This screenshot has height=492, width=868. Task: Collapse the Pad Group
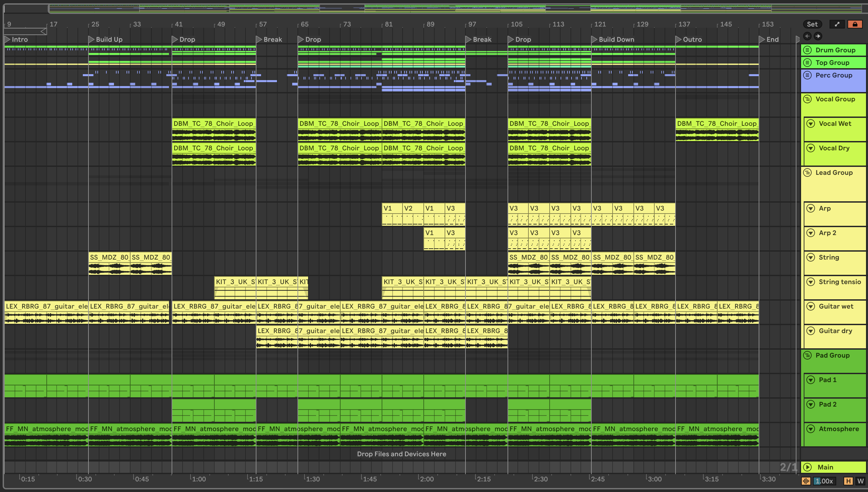click(807, 355)
